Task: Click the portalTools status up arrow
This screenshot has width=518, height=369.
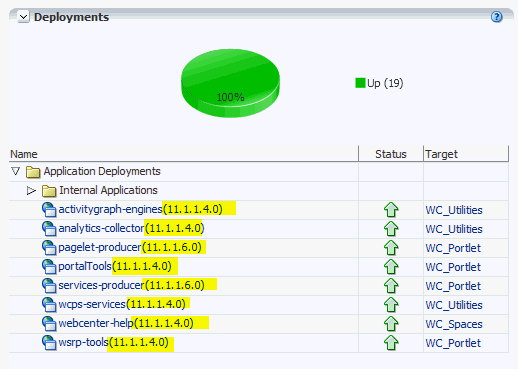Action: (x=391, y=267)
